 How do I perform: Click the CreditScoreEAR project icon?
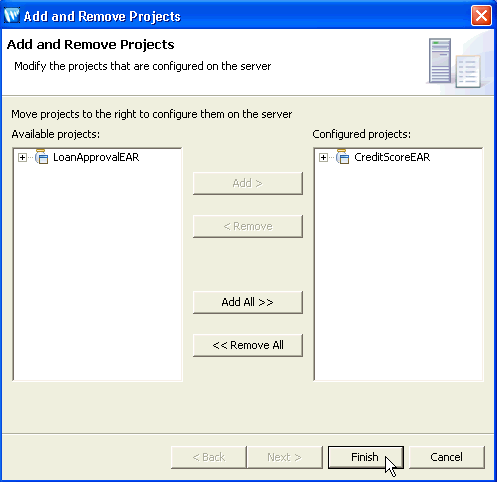click(x=343, y=157)
